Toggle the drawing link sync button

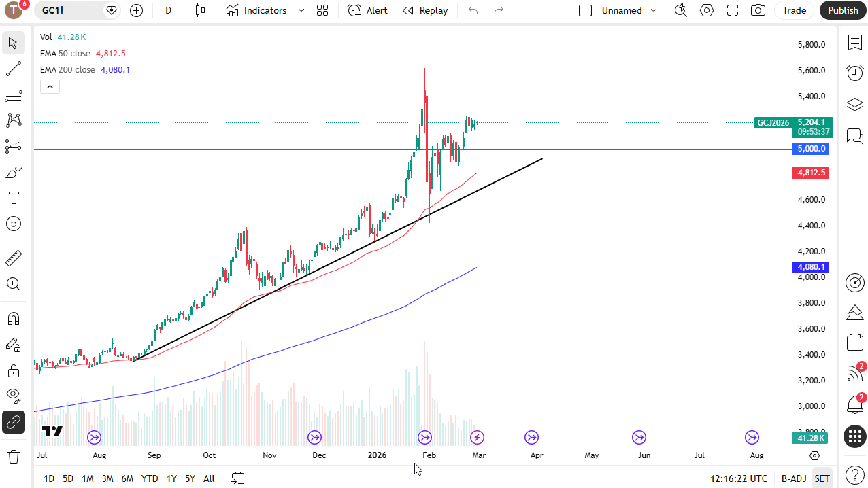click(x=14, y=422)
